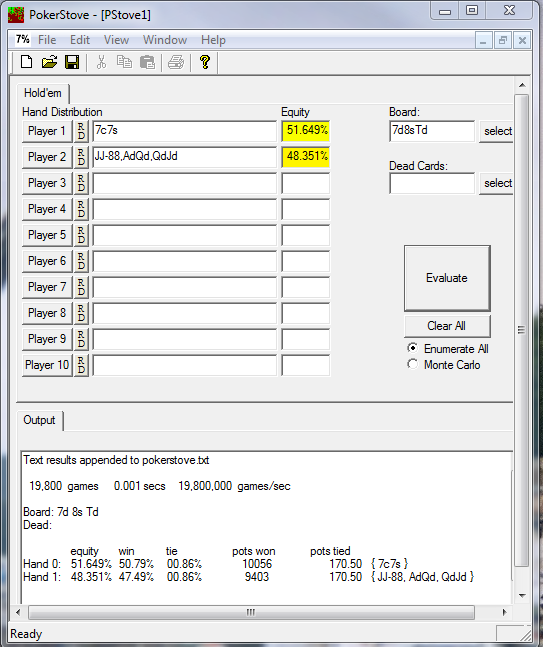
Task: Click the empty Dead Cards input field
Action: point(432,183)
